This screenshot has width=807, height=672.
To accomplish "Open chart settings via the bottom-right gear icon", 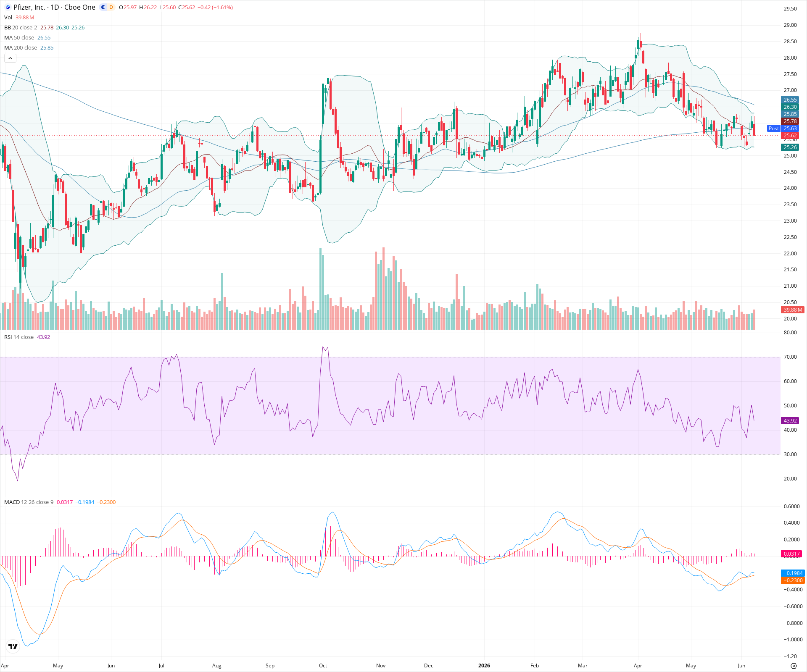I will 794,666.
